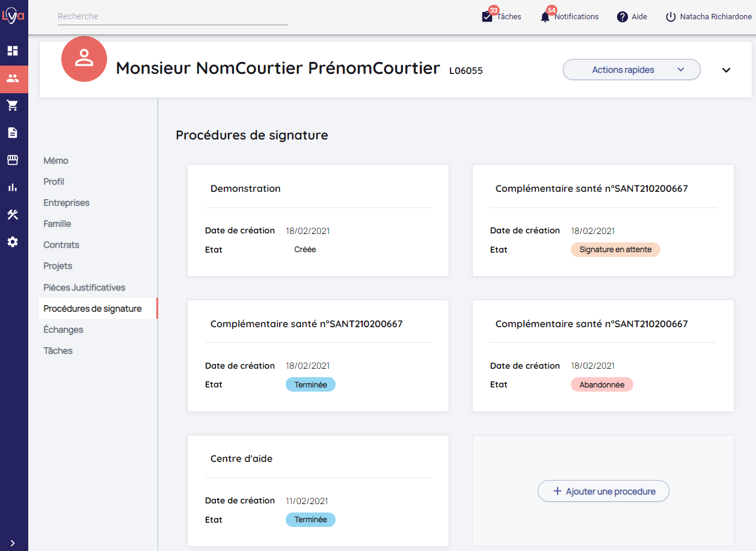Image resolution: width=756 pixels, height=551 pixels.
Task: Click the Recherche search field
Action: click(173, 17)
